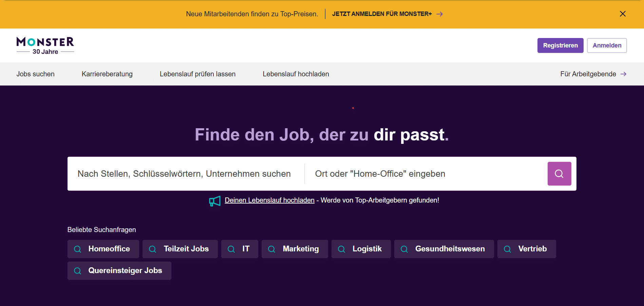Open Karriereberatung in the navigation bar
Viewport: 644px width, 306px height.
(107, 74)
